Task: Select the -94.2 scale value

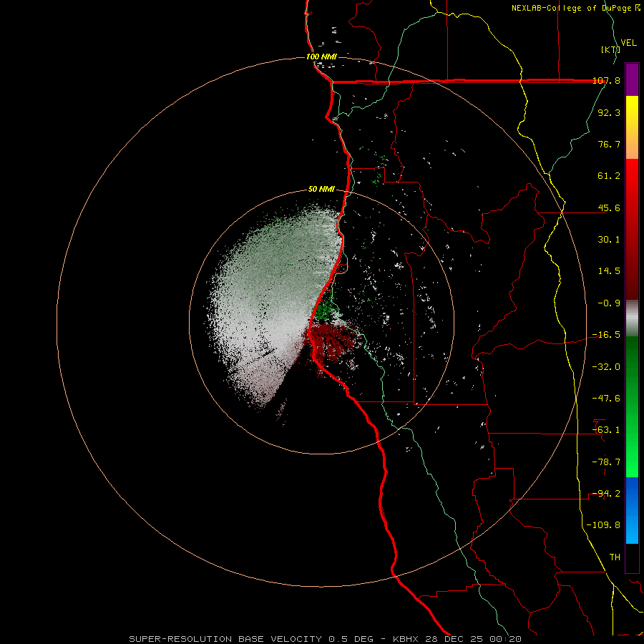Action: 606,494
